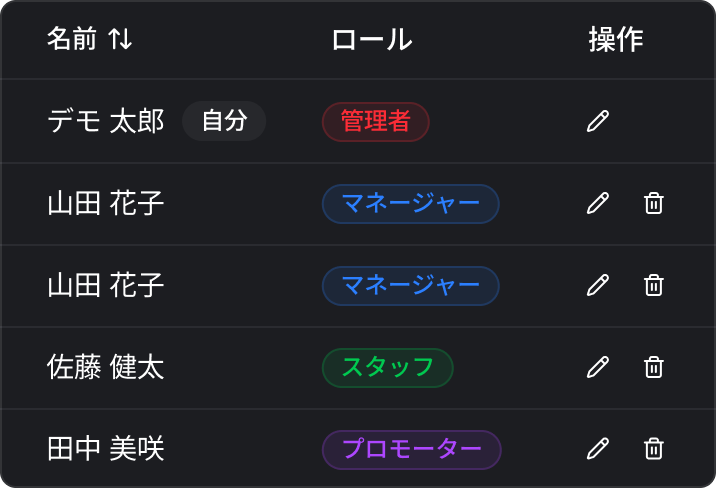
Task: Click the ロール column header
Action: coord(371,40)
